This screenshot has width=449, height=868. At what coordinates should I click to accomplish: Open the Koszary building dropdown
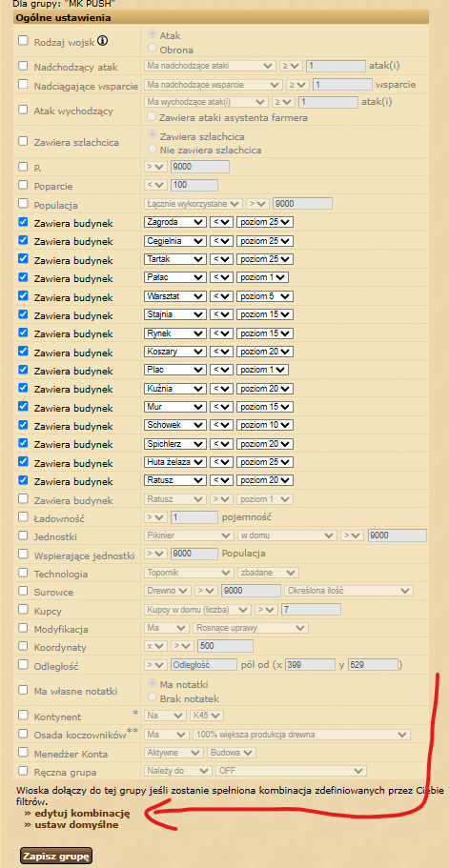coord(174,352)
